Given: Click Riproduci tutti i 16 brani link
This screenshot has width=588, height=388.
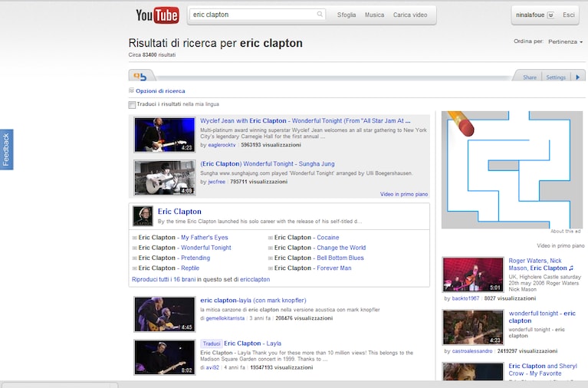Looking at the screenshot, I should click(163, 280).
